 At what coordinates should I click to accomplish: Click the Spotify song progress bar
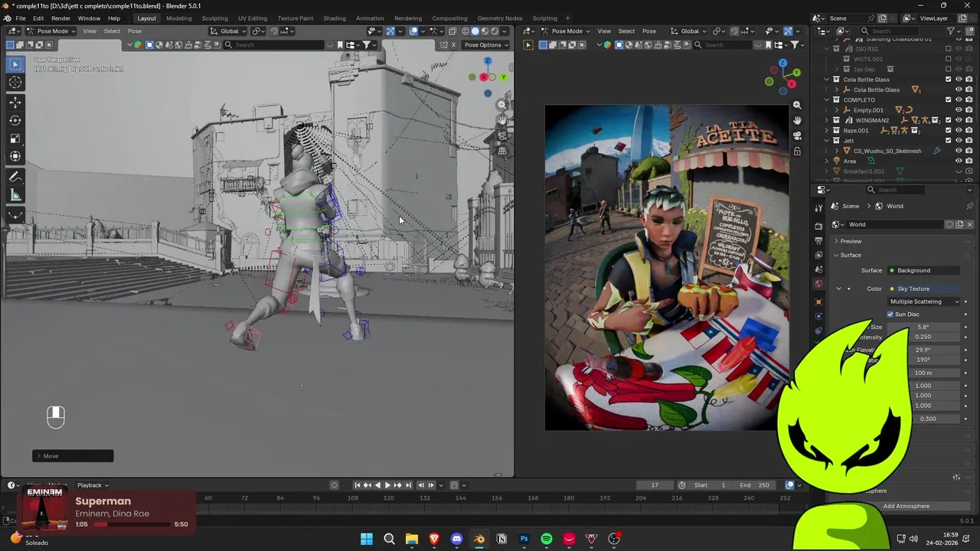(132, 524)
